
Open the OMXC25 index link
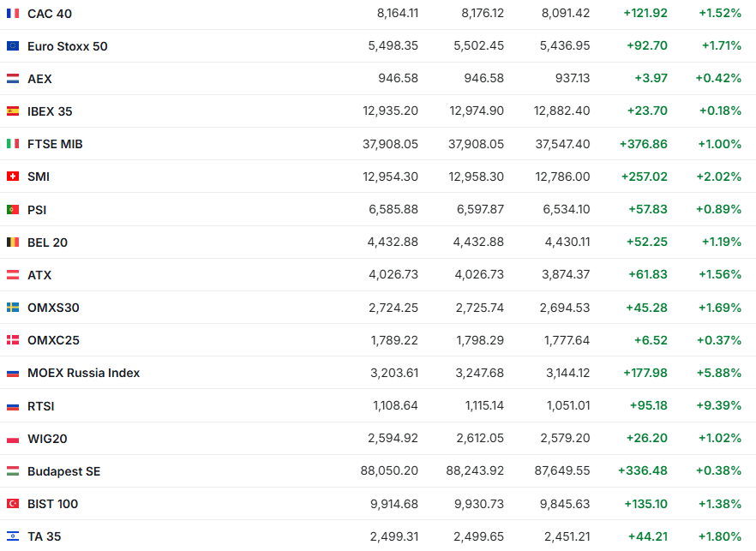pyautogui.click(x=53, y=340)
